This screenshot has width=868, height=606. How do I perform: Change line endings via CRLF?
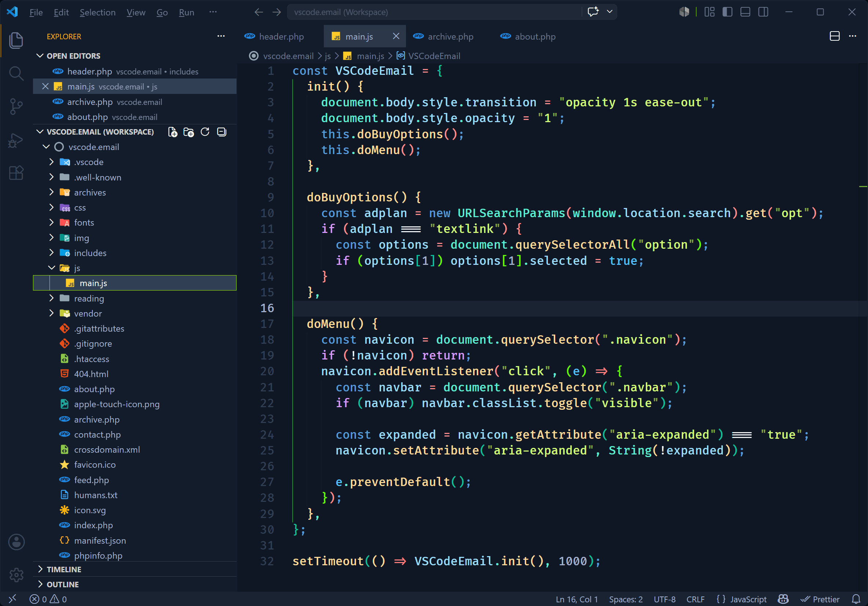pos(695,599)
